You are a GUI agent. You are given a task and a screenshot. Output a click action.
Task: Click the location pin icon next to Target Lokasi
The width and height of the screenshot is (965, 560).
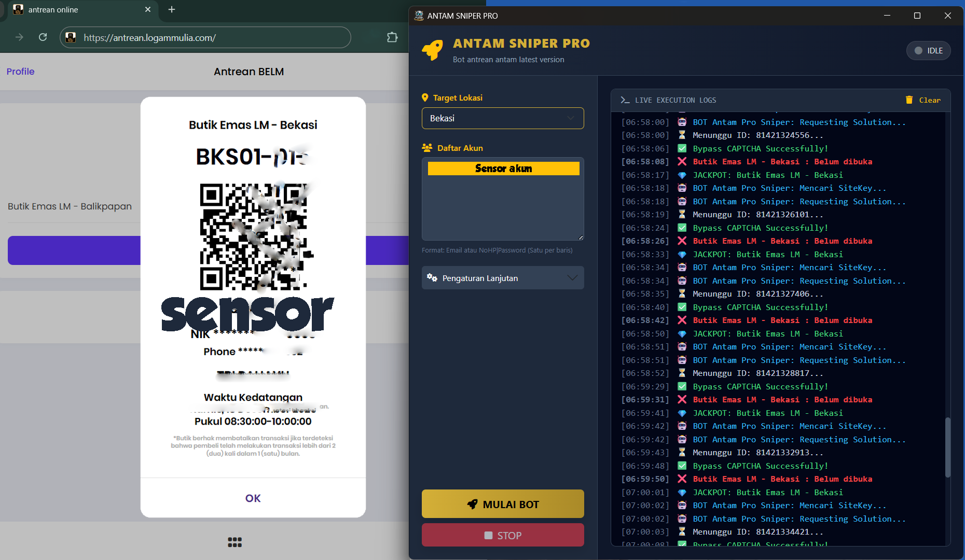(425, 97)
